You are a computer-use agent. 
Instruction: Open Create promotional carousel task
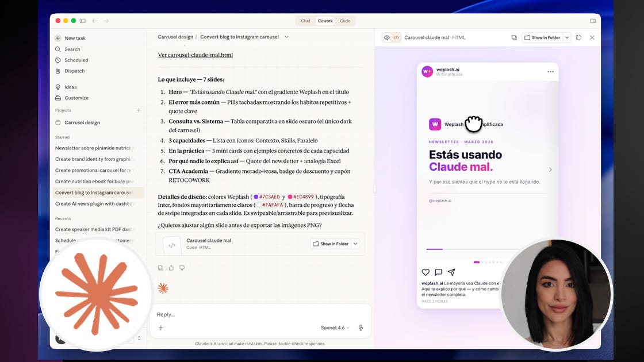(x=94, y=170)
